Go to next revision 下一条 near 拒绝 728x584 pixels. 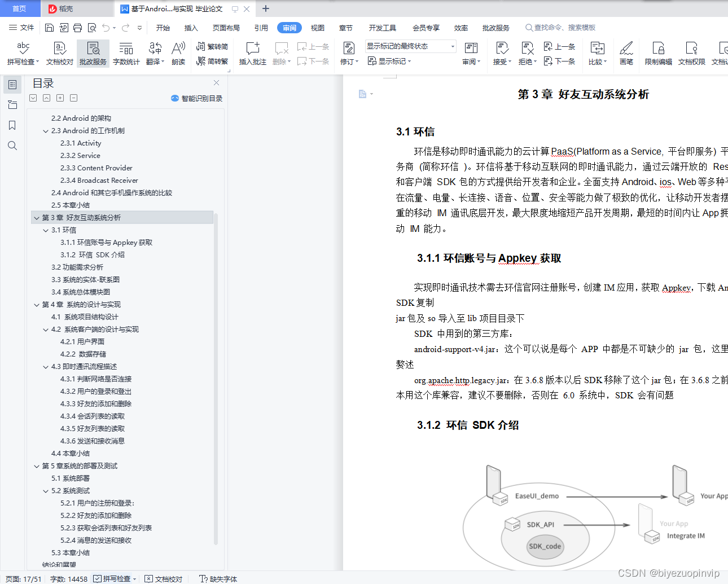click(x=559, y=61)
